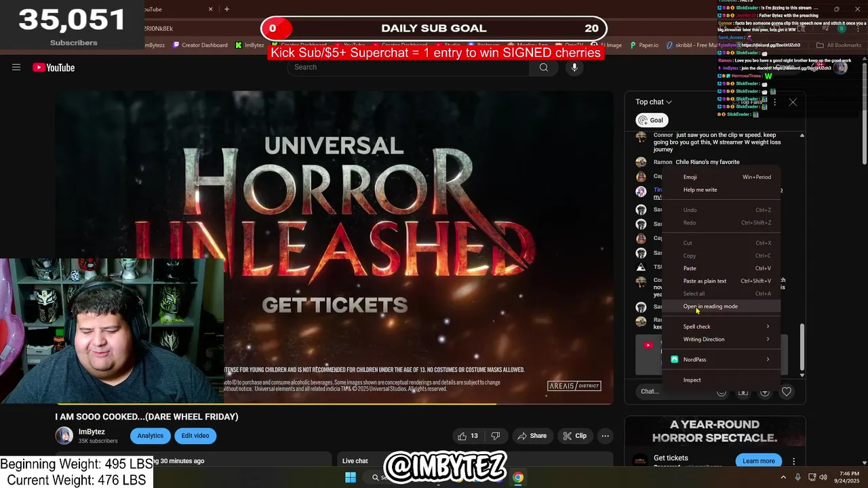Open All Bookmarks folder

[839, 45]
